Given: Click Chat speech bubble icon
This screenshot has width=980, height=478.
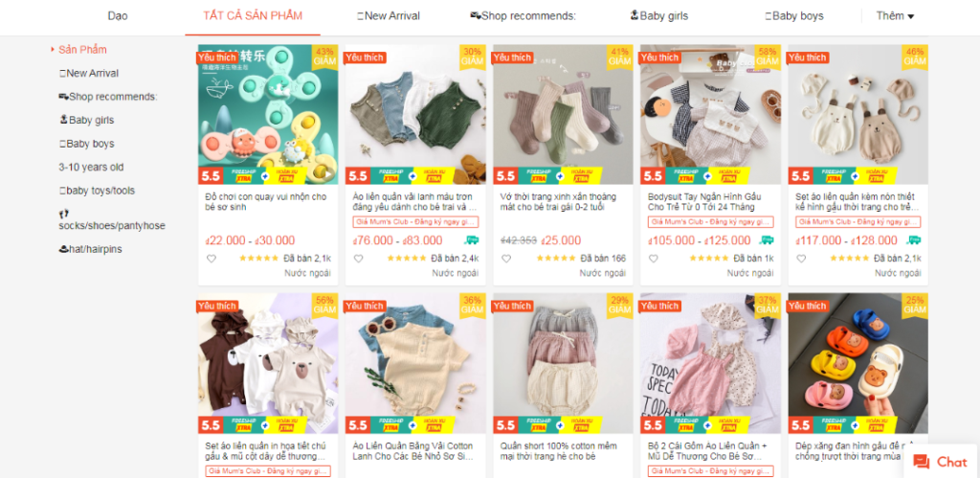Looking at the screenshot, I should pyautogui.click(x=922, y=462).
